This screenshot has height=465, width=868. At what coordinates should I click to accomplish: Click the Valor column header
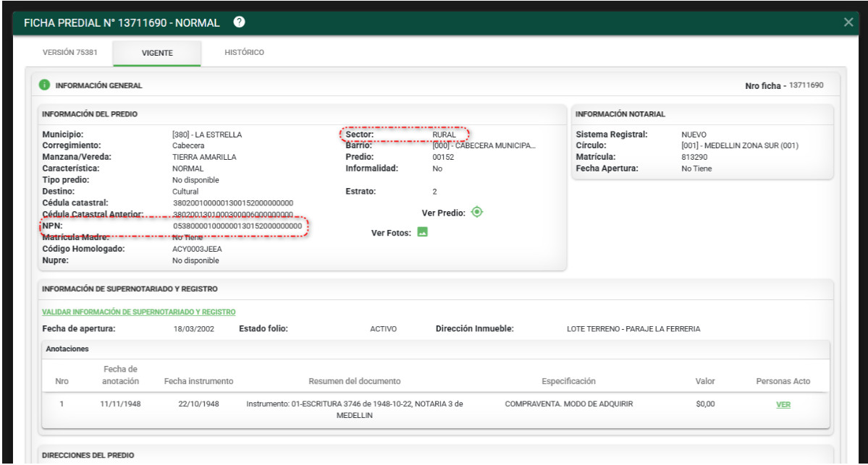(704, 381)
